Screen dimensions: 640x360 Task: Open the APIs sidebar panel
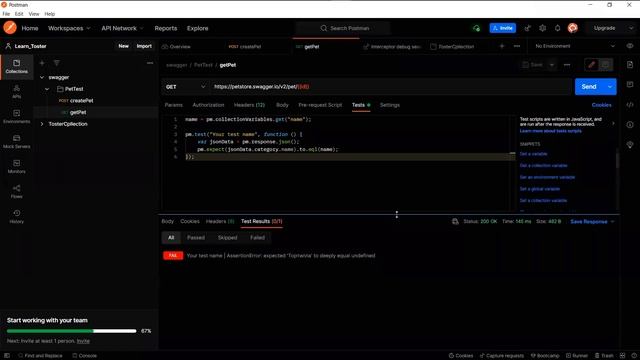(16, 91)
